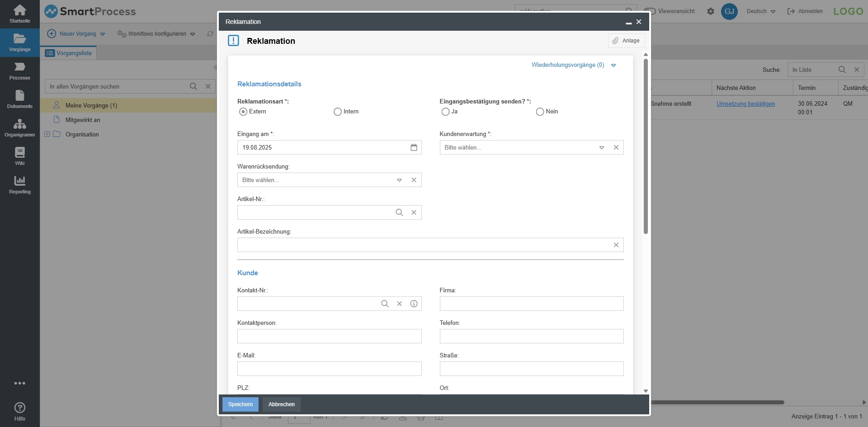Image resolution: width=868 pixels, height=427 pixels.
Task: Click Abbrechen to cancel the dialog
Action: pyautogui.click(x=282, y=404)
